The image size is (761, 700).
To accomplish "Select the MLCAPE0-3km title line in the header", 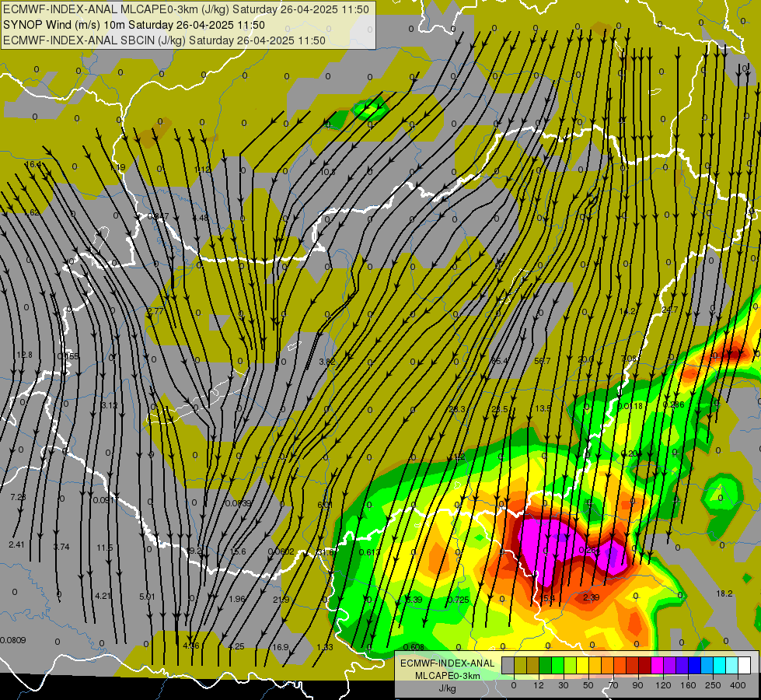I will 186,9.
